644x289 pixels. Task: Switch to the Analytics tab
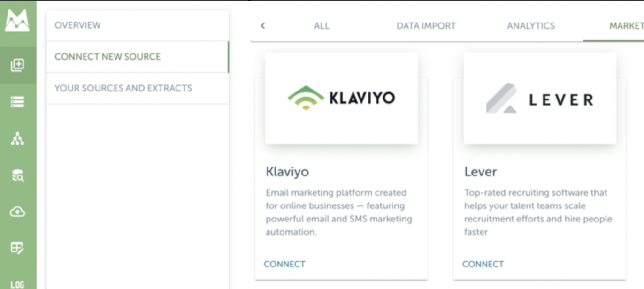coord(531,26)
